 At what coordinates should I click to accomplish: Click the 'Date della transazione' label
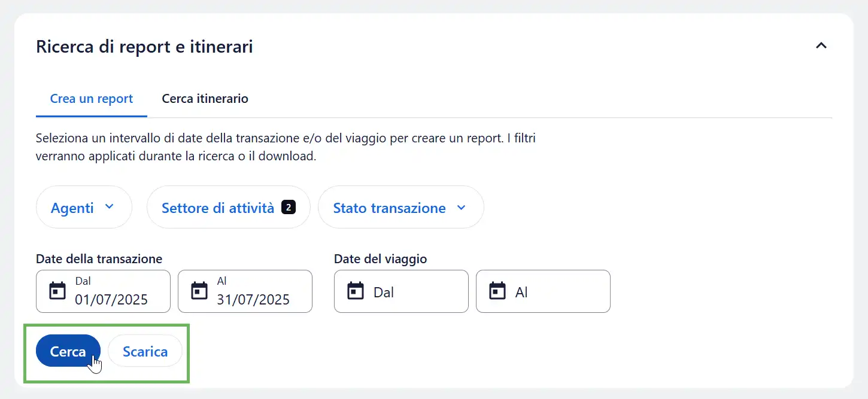tap(99, 259)
